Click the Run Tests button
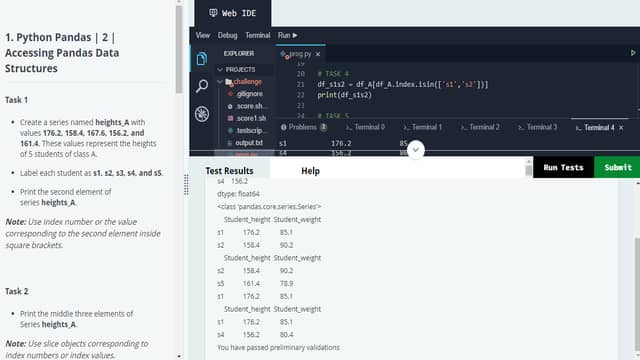 563,167
